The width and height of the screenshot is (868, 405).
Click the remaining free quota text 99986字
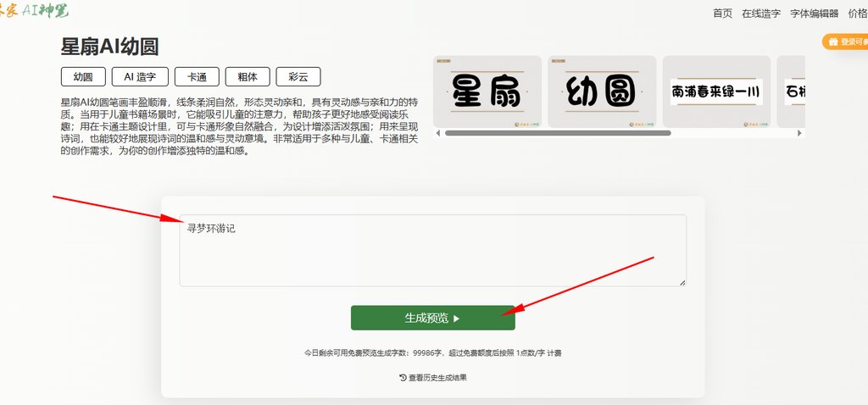427,353
